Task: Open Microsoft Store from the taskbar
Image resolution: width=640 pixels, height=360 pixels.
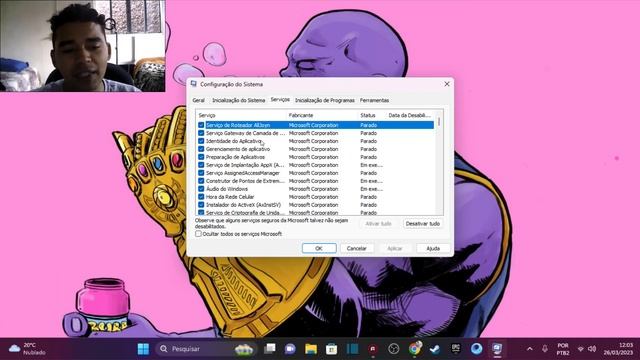Action: tap(331, 349)
